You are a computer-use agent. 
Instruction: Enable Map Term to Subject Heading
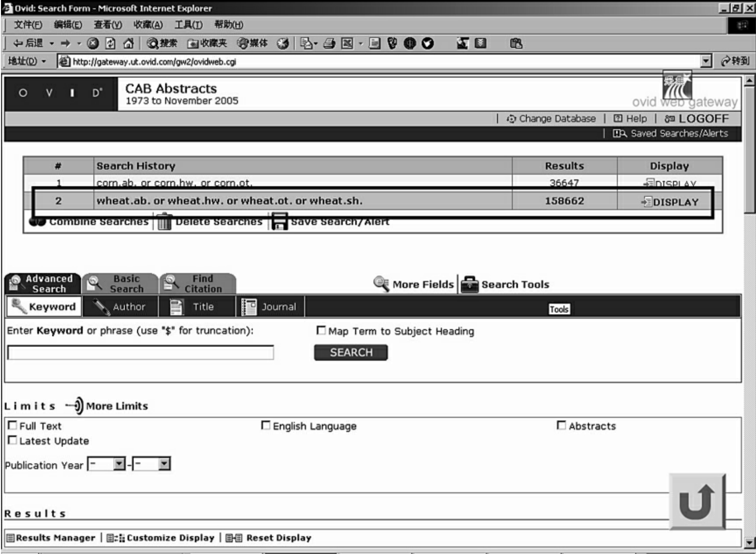(321, 330)
